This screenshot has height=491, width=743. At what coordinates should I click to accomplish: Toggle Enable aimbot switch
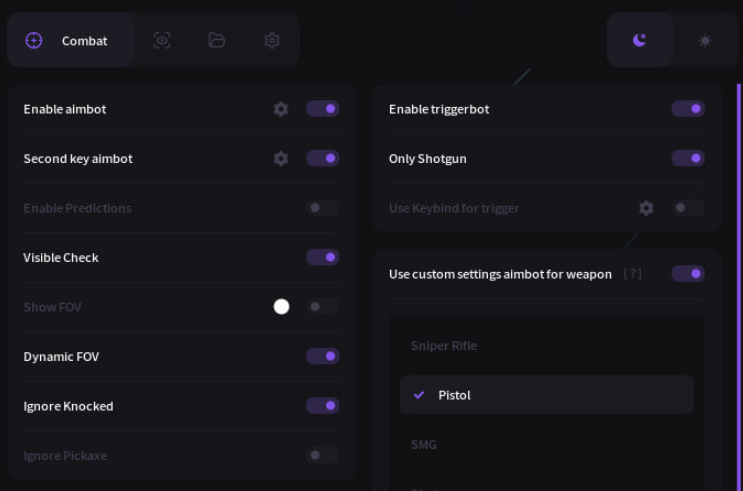coord(323,109)
